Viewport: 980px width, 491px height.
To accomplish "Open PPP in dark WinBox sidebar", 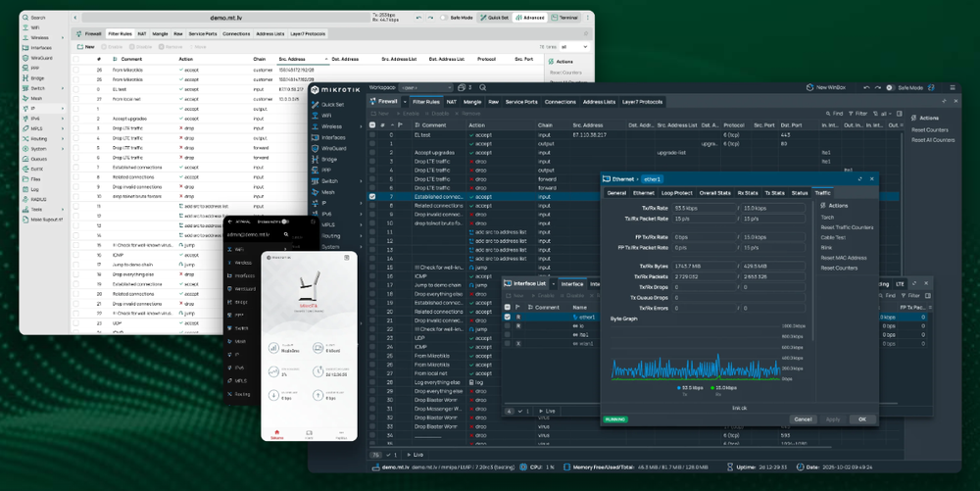I will pos(321,170).
